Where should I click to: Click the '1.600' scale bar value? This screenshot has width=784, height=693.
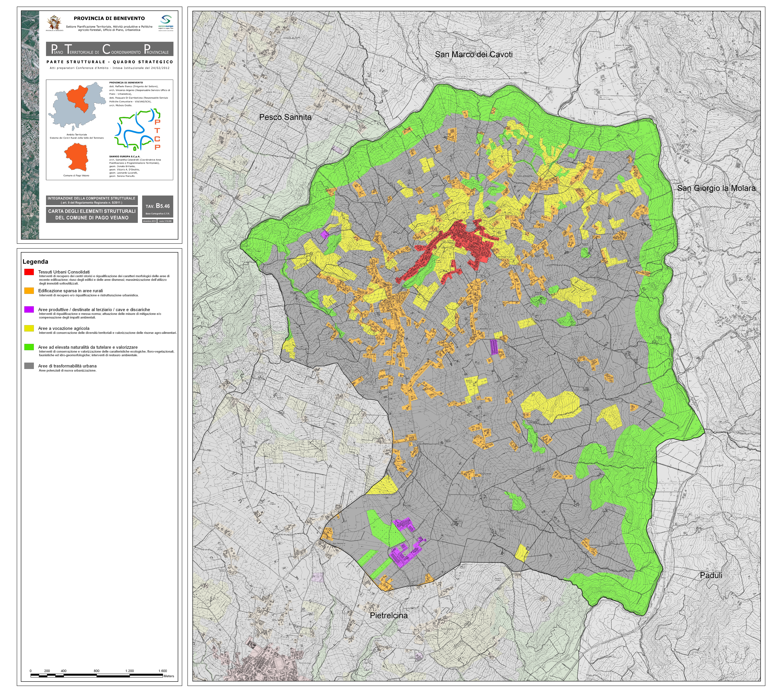tap(163, 671)
